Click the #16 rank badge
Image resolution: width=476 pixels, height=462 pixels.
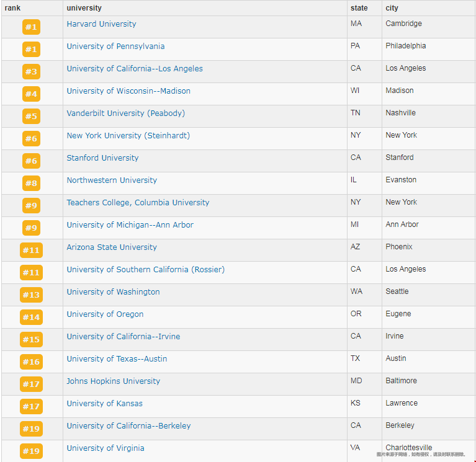pyautogui.click(x=31, y=362)
